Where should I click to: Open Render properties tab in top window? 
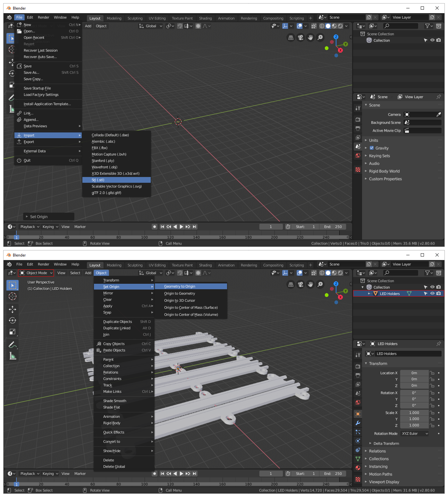[358, 120]
